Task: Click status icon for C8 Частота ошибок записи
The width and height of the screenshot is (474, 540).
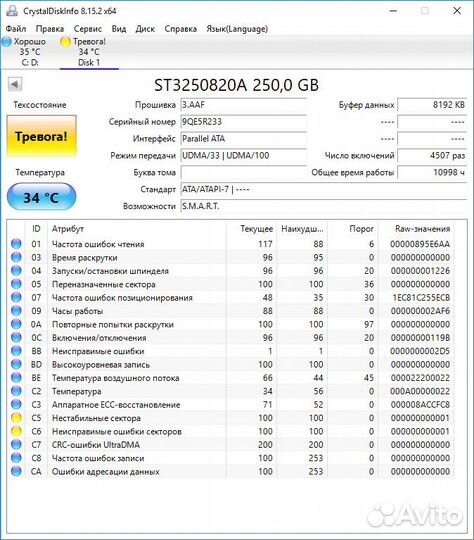Action: point(16,458)
